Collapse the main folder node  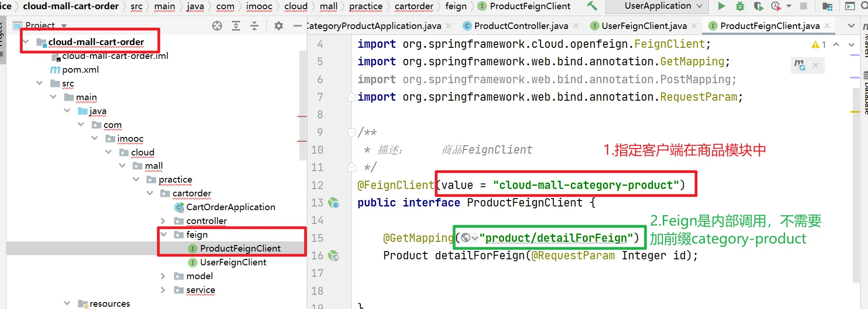coord(53,97)
